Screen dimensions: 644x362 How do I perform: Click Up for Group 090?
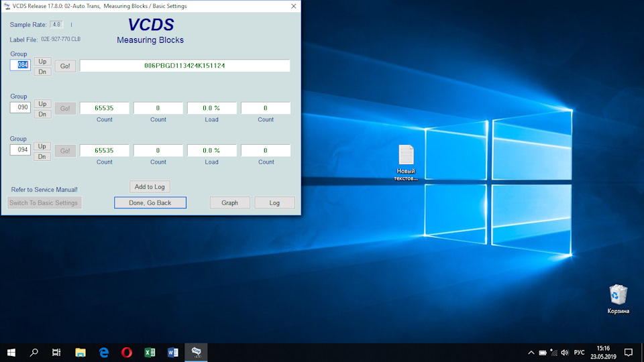tap(42, 104)
